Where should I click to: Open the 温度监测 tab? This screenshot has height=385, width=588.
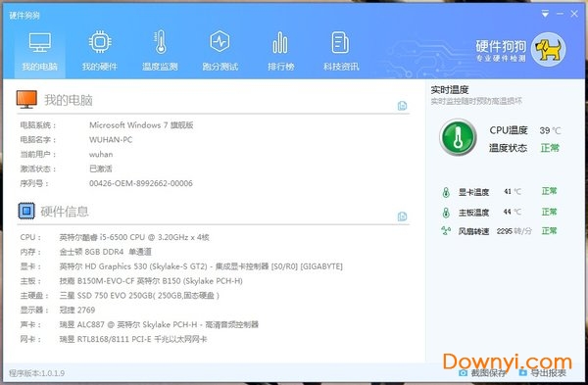pos(160,51)
